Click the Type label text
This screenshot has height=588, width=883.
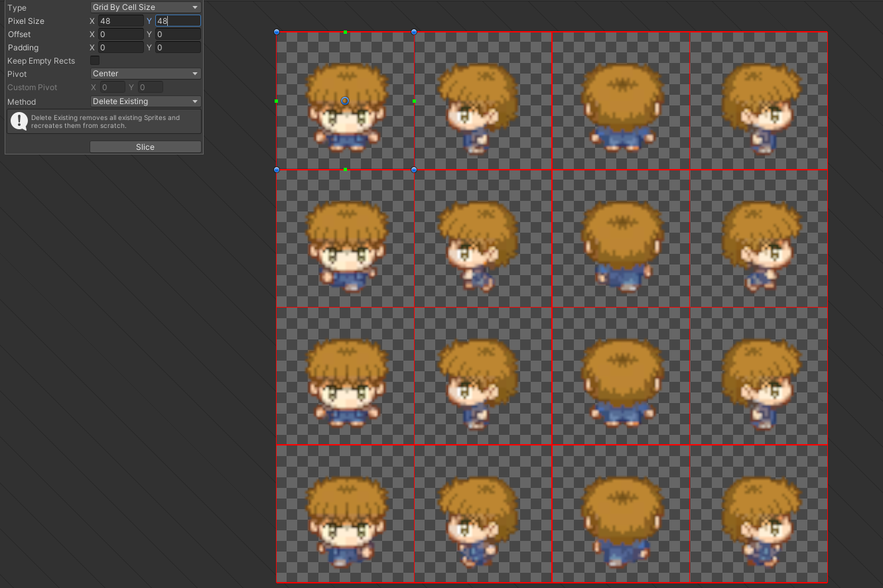point(17,8)
